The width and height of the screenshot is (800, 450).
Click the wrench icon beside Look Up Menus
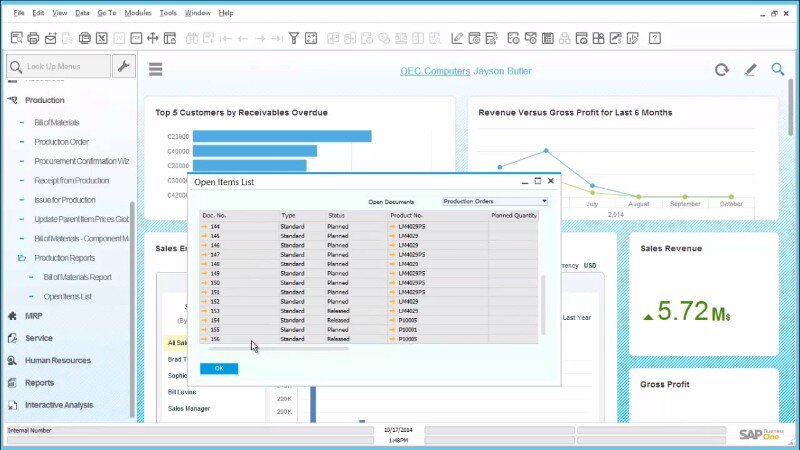tap(125, 66)
